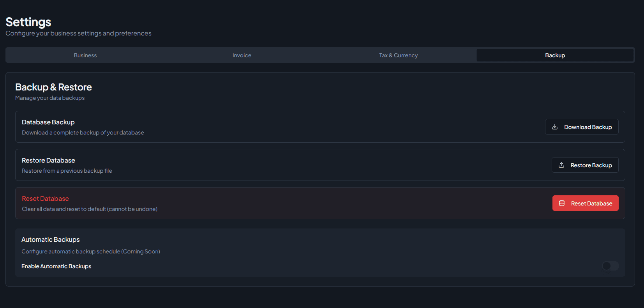Click the Settings page title

pos(28,22)
